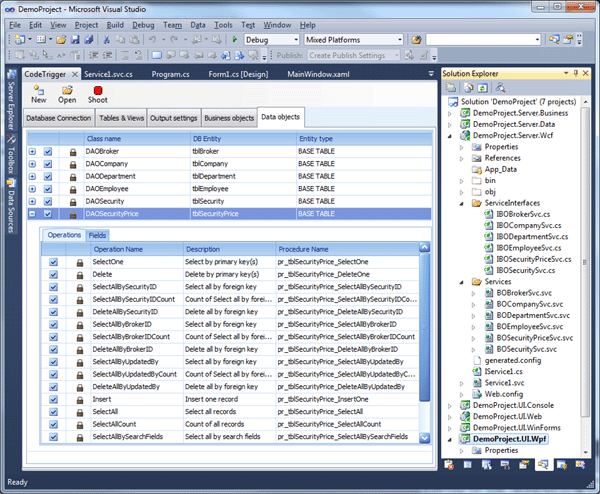Uncheck the DAOBroker checkbox
This screenshot has height=494, width=600.
48,152
